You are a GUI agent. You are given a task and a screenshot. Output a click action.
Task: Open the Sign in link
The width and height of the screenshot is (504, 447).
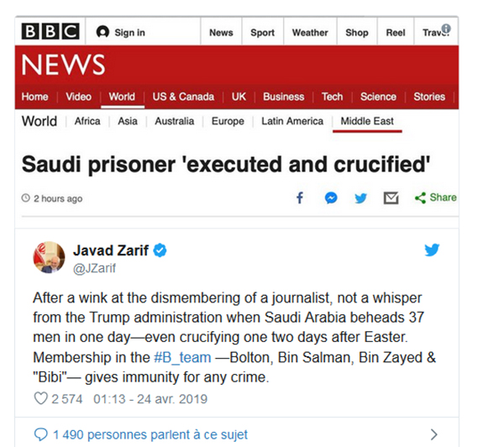click(x=120, y=33)
